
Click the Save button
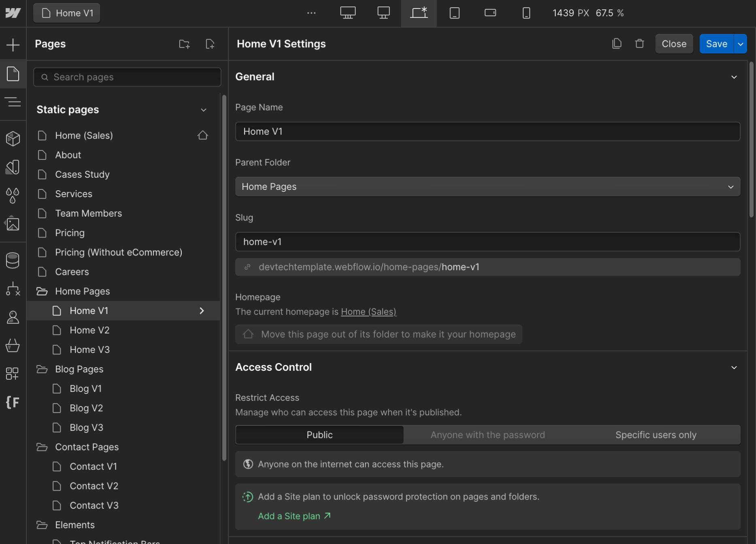[716, 43]
